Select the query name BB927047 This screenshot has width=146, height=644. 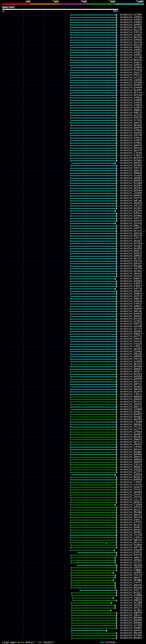point(8,7)
